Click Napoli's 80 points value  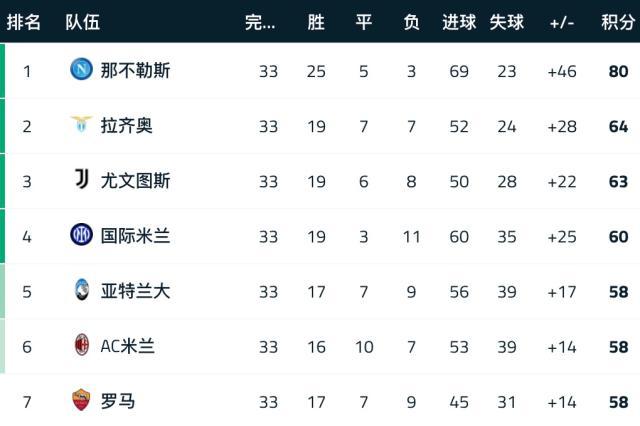pos(618,71)
